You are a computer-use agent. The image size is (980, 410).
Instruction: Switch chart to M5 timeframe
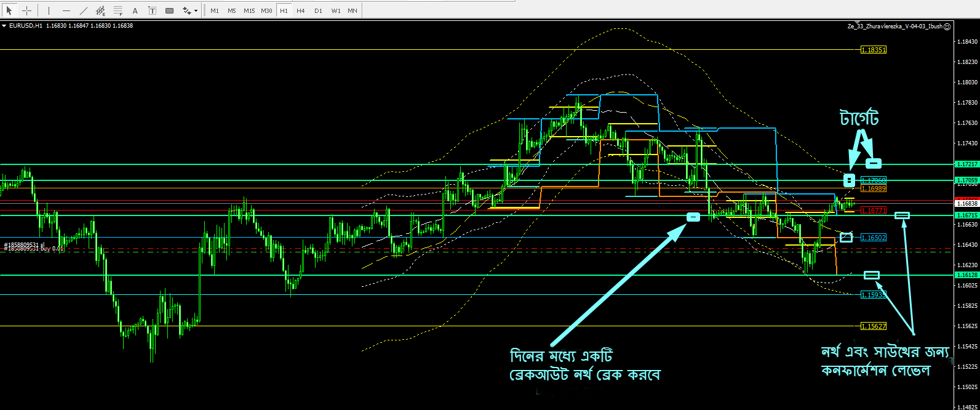click(x=231, y=10)
